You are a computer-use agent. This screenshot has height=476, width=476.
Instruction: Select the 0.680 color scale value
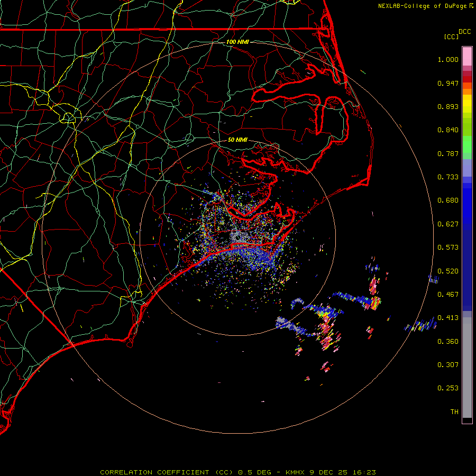[x=448, y=200]
